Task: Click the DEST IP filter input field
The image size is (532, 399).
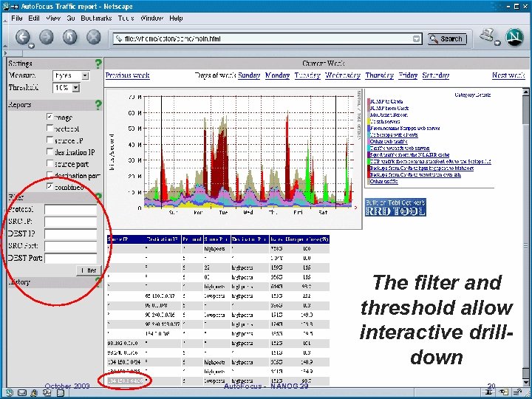Action: tap(71, 234)
